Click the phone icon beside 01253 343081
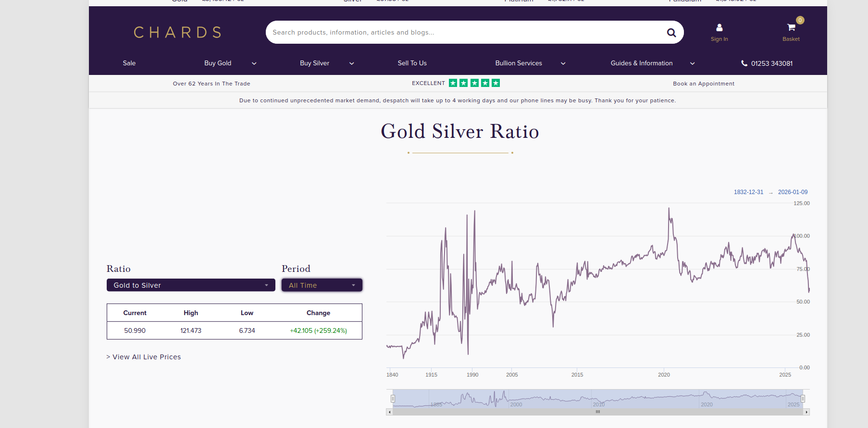Screen dimensions: 868x428 744,63
